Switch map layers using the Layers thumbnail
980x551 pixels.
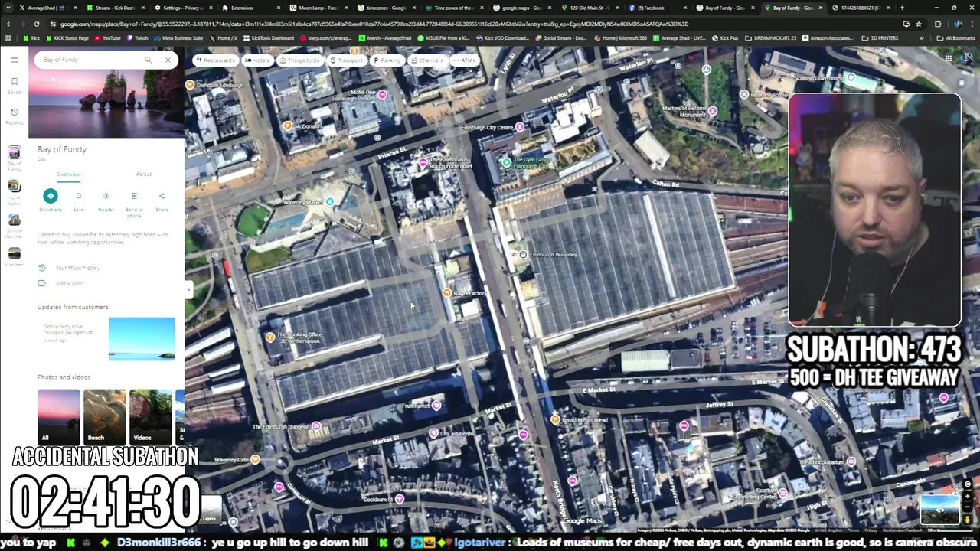[211, 509]
